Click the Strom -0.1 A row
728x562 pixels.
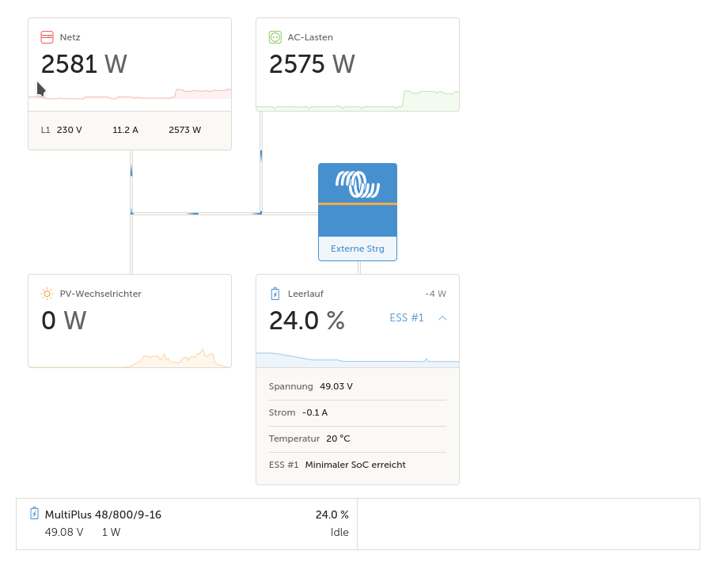pyautogui.click(x=358, y=412)
